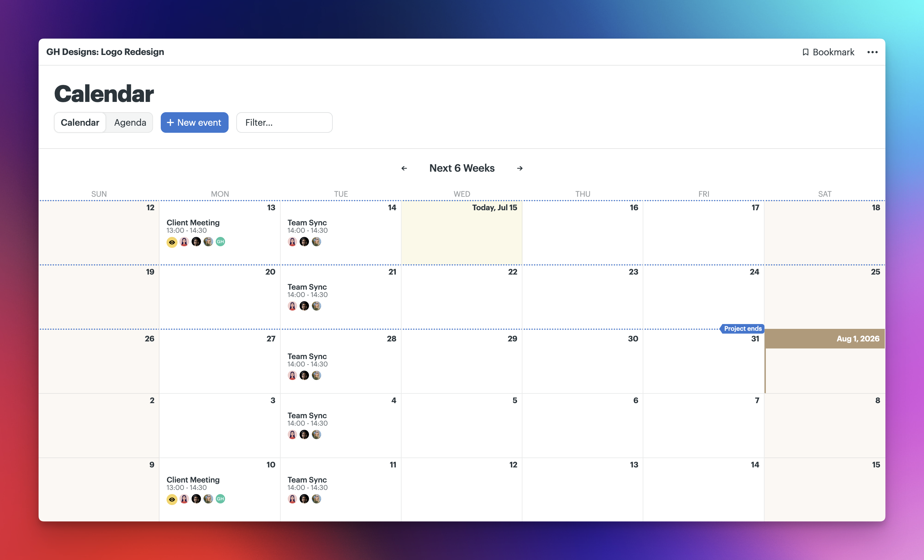The height and width of the screenshot is (560, 924).
Task: Open the GH Designs: Logo Redesign title
Action: click(105, 52)
